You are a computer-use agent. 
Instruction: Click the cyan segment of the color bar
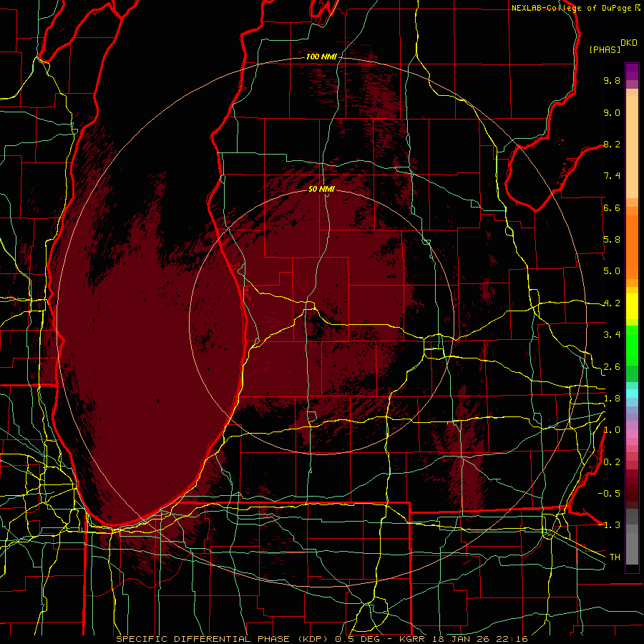(632, 394)
